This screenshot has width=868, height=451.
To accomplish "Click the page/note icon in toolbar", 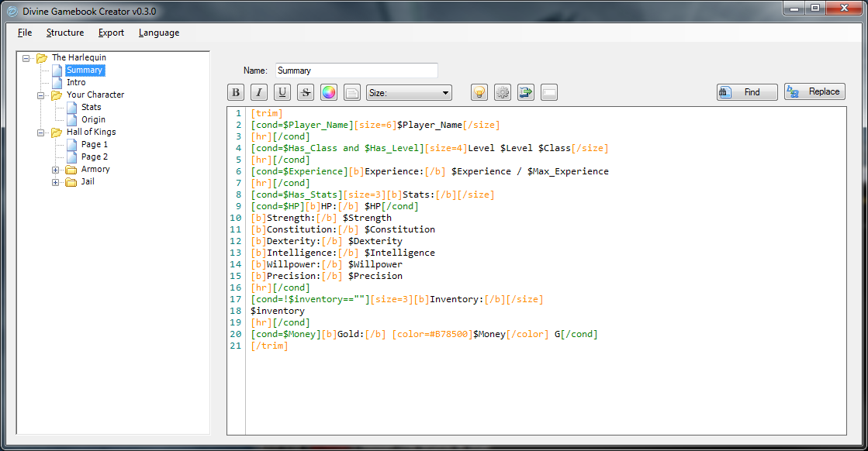I will 352,92.
